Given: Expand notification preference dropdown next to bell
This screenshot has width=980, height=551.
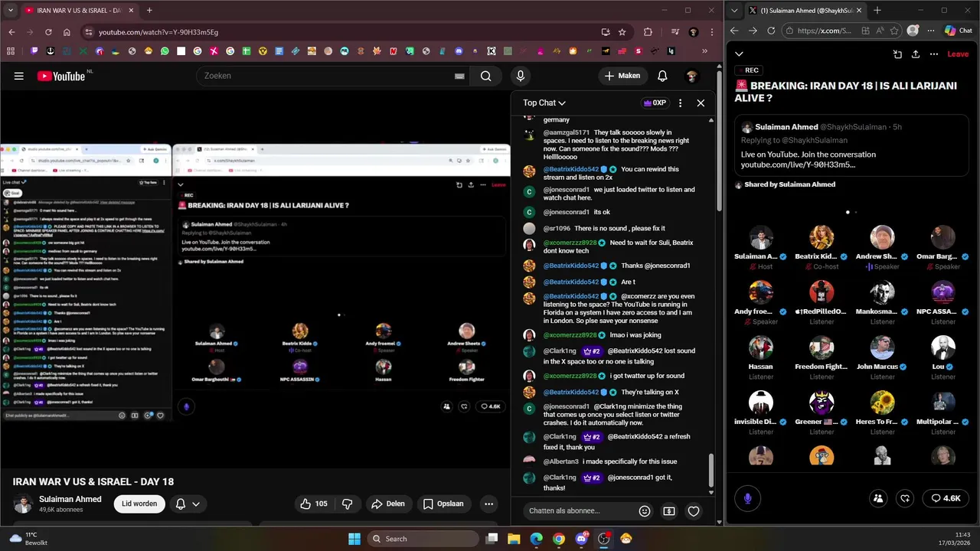Looking at the screenshot, I should click(196, 504).
